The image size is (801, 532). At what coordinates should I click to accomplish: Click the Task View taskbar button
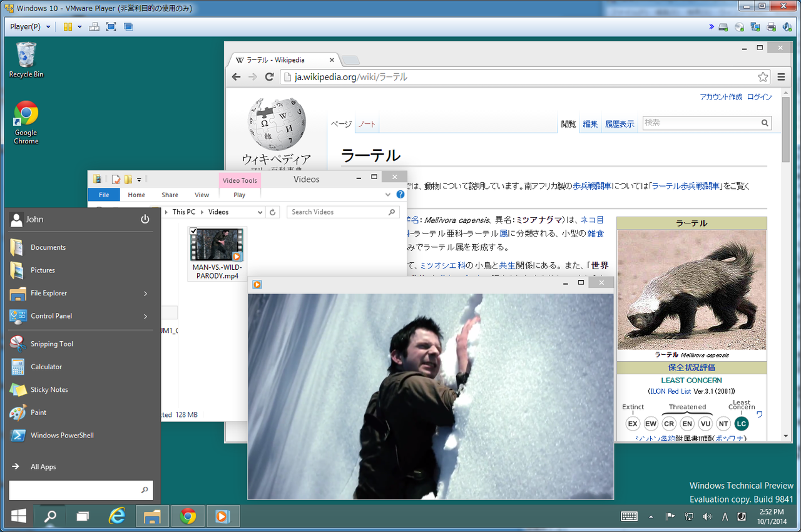click(83, 516)
